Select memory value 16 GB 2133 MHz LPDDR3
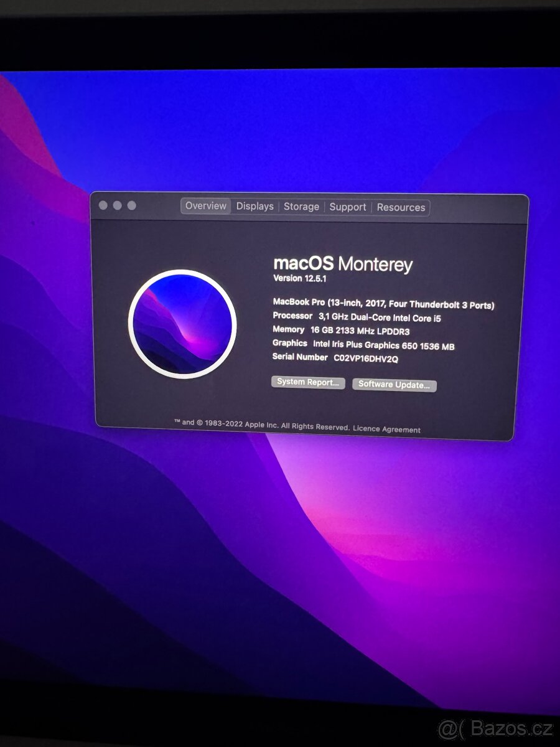Image resolution: width=560 pixels, height=747 pixels. point(360,331)
